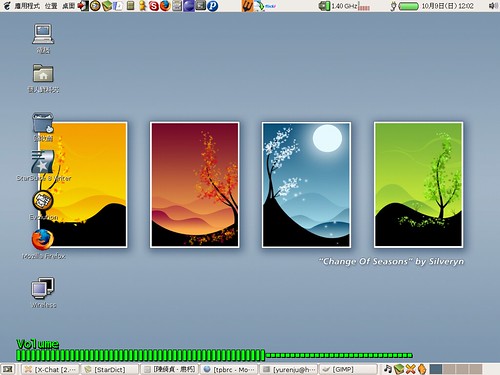
Task: Click the red system load graph
Action: click(x=364, y=6)
